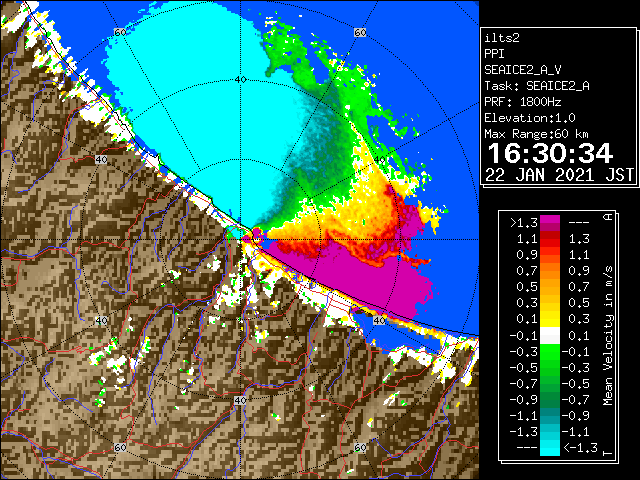Select the 'Elevation:1.0' label
Image resolution: width=640 pixels, height=480 pixels.
pos(530,118)
